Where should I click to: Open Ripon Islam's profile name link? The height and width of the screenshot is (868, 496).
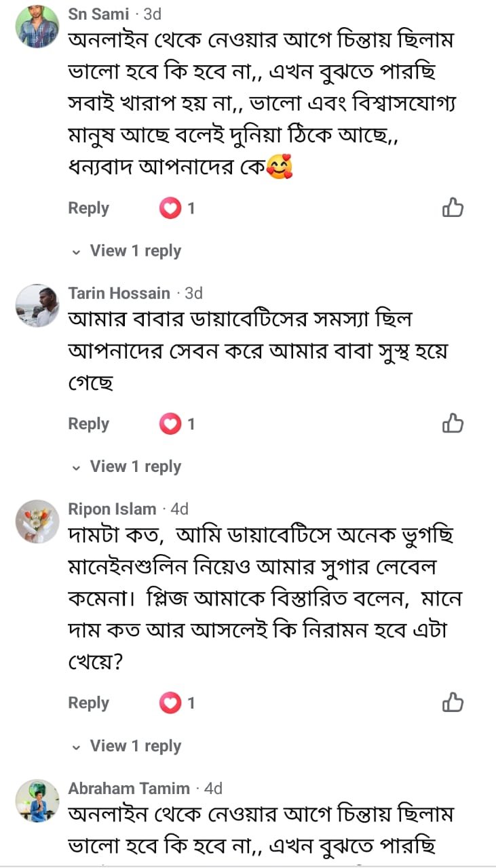coord(113,509)
